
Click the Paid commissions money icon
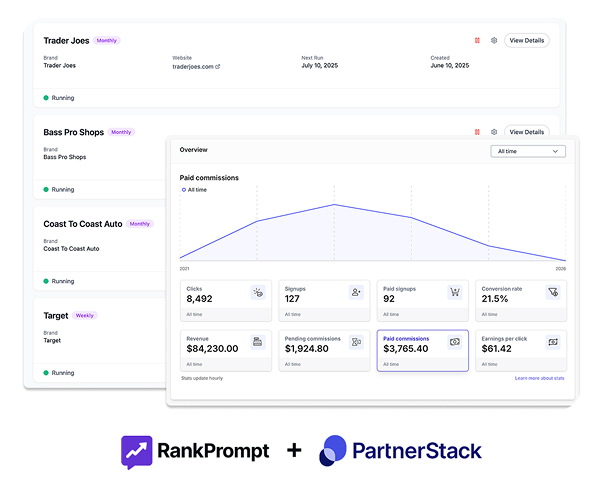point(454,342)
